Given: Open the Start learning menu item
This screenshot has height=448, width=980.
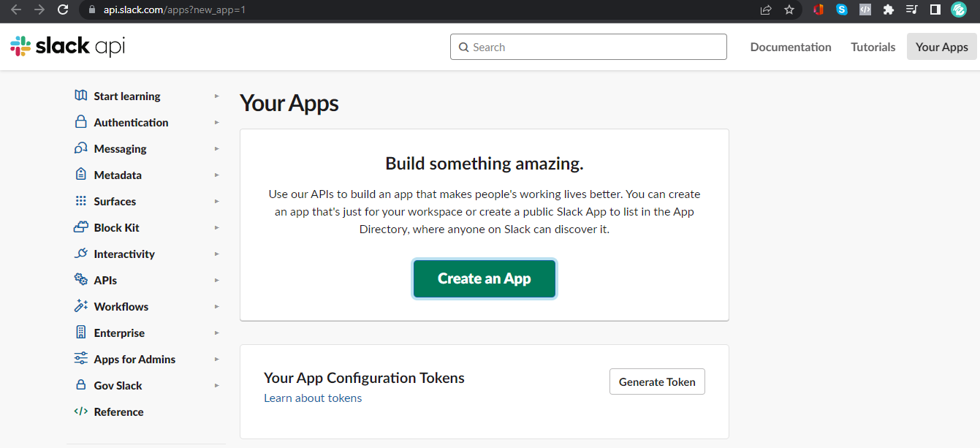Looking at the screenshot, I should pos(127,96).
